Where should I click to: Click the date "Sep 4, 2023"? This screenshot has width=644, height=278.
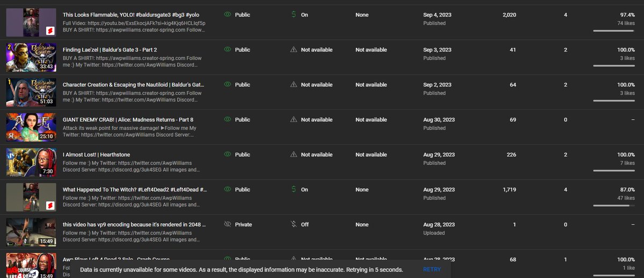pyautogui.click(x=437, y=15)
